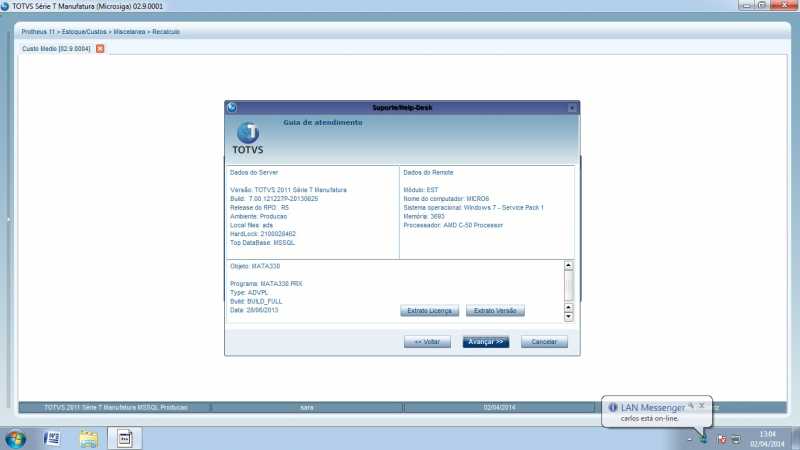Switch to the active TOTVS app taskbar button
800x450 pixels.
click(x=125, y=438)
